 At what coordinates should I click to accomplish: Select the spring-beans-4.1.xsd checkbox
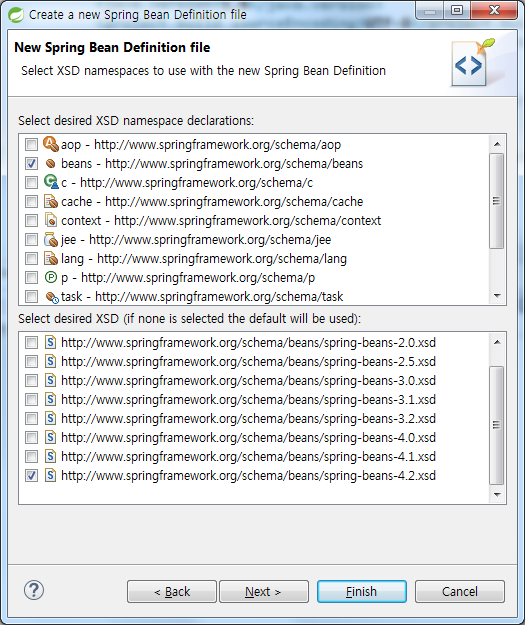pos(31,456)
